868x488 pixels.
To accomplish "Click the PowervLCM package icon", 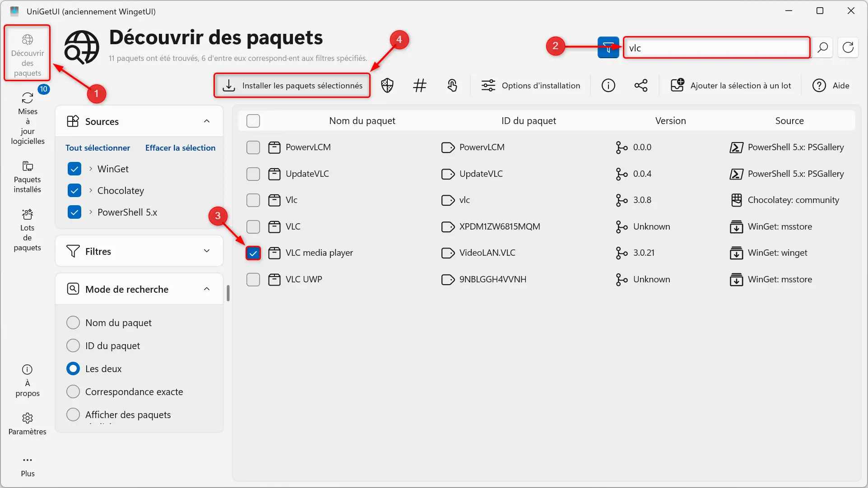I will (274, 147).
